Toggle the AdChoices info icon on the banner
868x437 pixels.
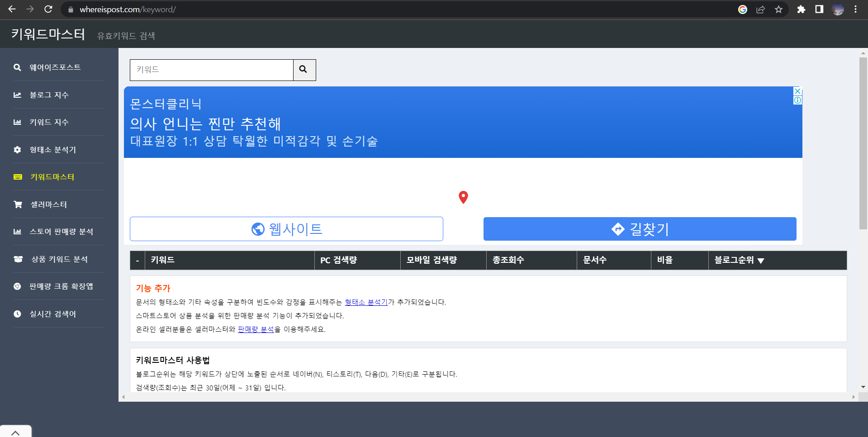797,100
